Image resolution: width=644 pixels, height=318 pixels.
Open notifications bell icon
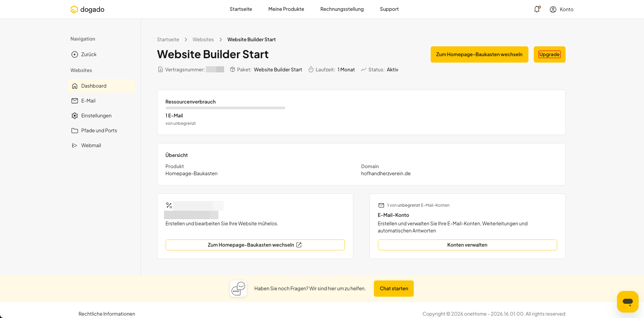(x=537, y=9)
